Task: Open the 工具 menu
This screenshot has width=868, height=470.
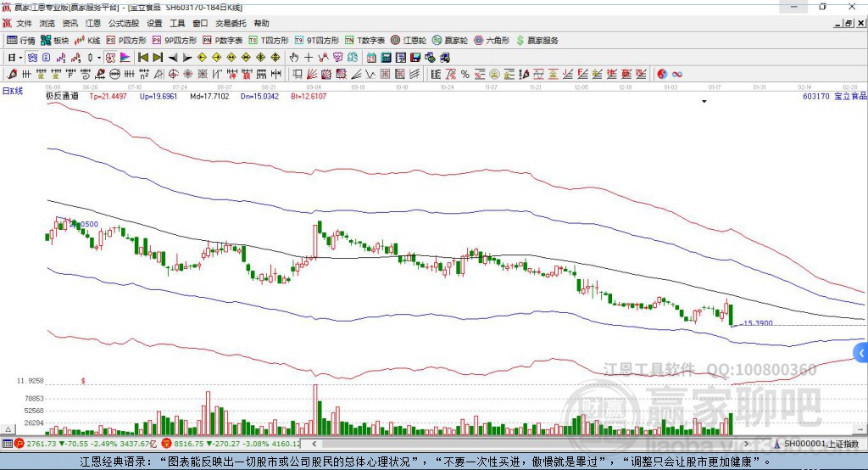Action: 177,23
